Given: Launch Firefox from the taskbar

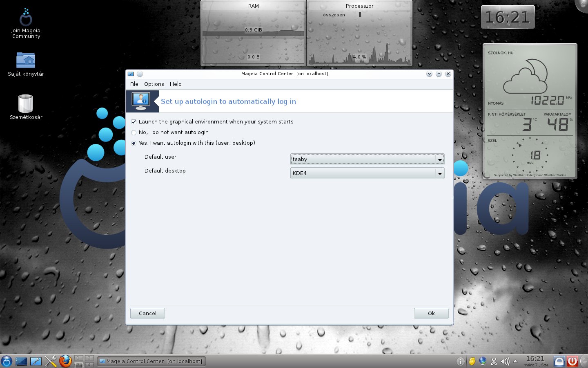Looking at the screenshot, I should [x=65, y=361].
